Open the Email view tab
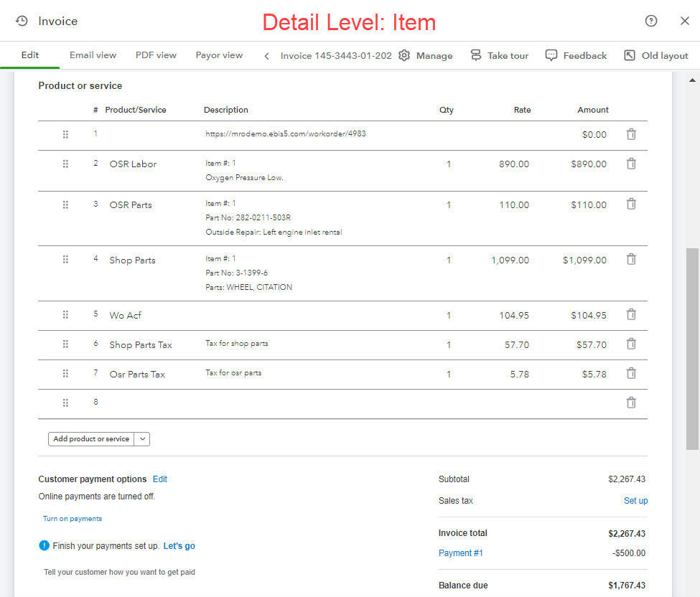The height and width of the screenshot is (597, 700). coord(93,55)
